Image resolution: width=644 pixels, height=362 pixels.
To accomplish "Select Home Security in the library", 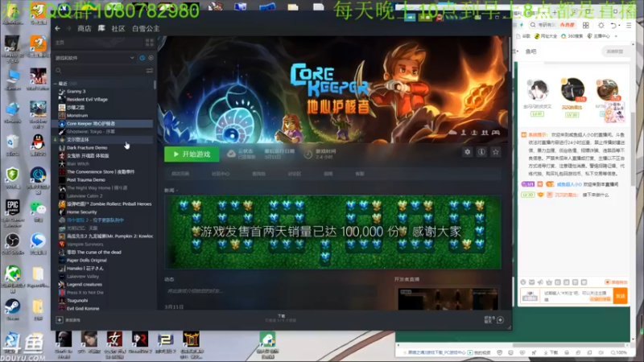I will pyautogui.click(x=82, y=212).
